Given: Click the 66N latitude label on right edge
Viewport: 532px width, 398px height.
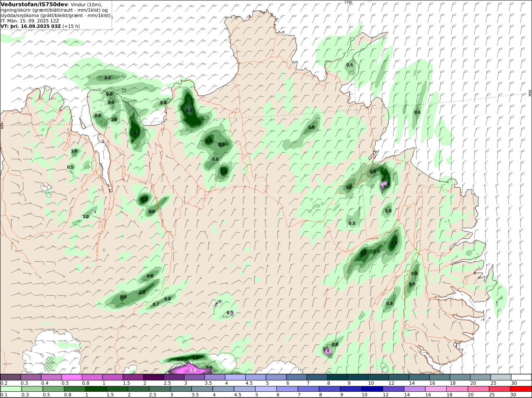Looking at the screenshot, I should coord(530,93).
